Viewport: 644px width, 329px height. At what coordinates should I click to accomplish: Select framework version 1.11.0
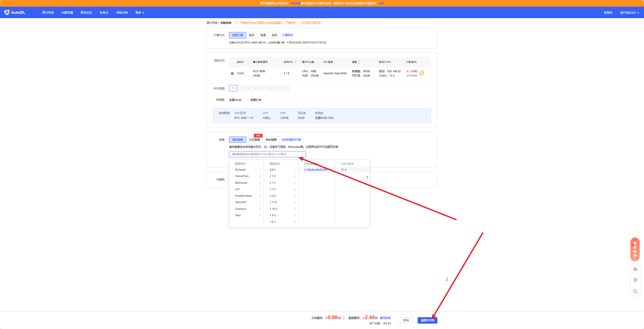pos(281,202)
